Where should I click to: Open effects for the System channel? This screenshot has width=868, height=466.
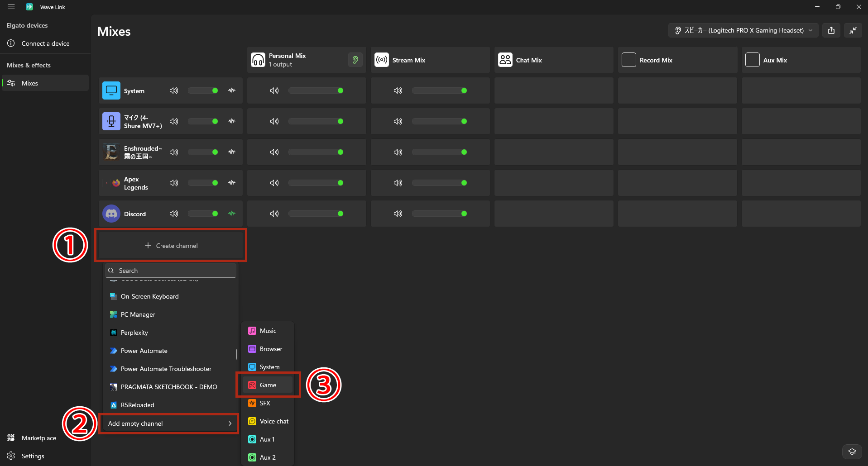point(232,90)
